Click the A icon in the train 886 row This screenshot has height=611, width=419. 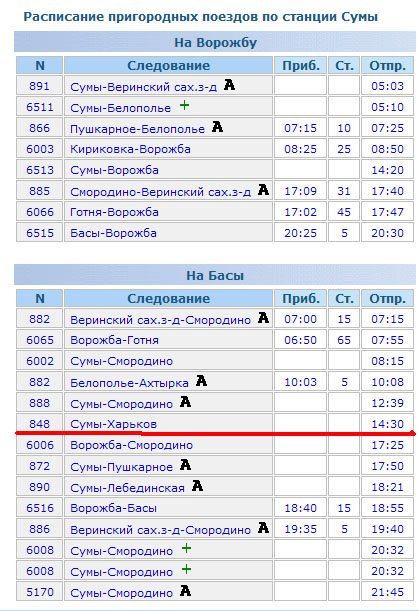click(x=263, y=528)
